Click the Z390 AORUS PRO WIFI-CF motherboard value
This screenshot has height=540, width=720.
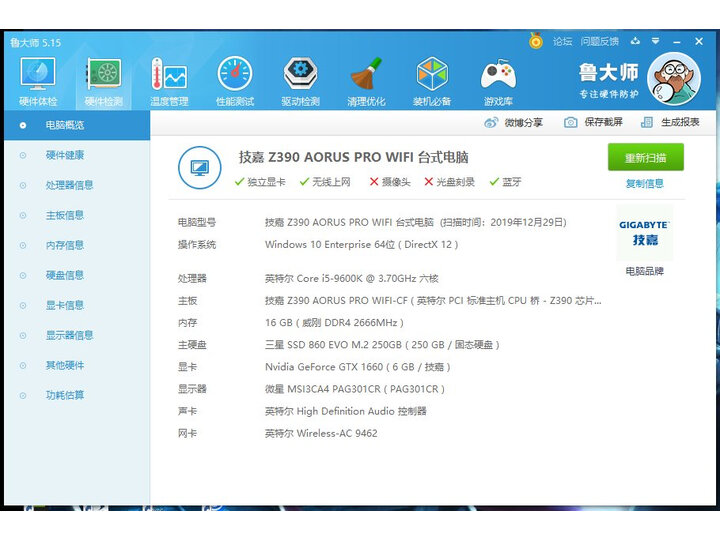click(x=433, y=301)
